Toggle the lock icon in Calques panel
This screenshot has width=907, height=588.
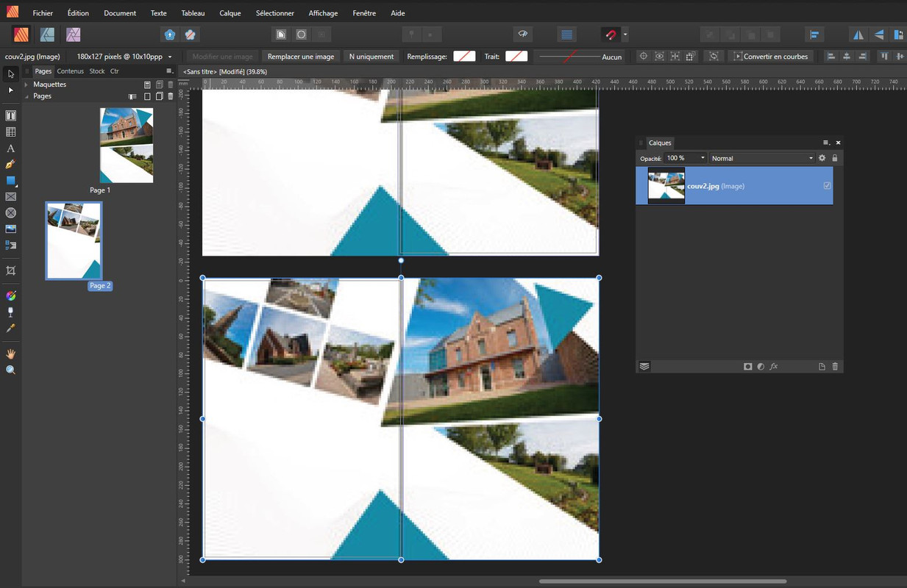coord(835,158)
